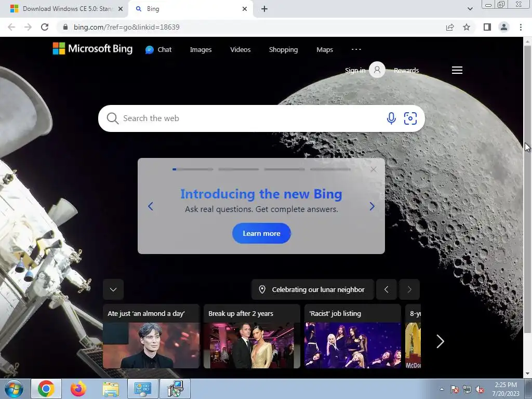Click the Microsoft Bing logo
The width and height of the screenshot is (532, 399).
(x=92, y=48)
